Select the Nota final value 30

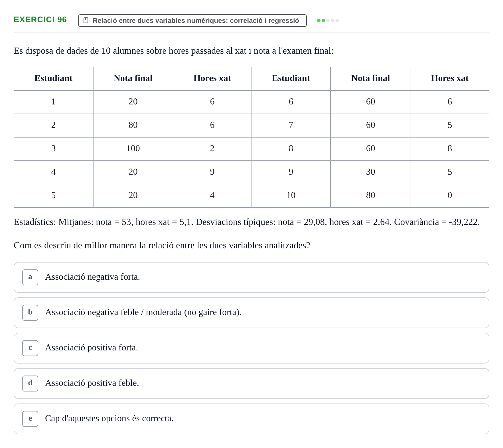[370, 172]
